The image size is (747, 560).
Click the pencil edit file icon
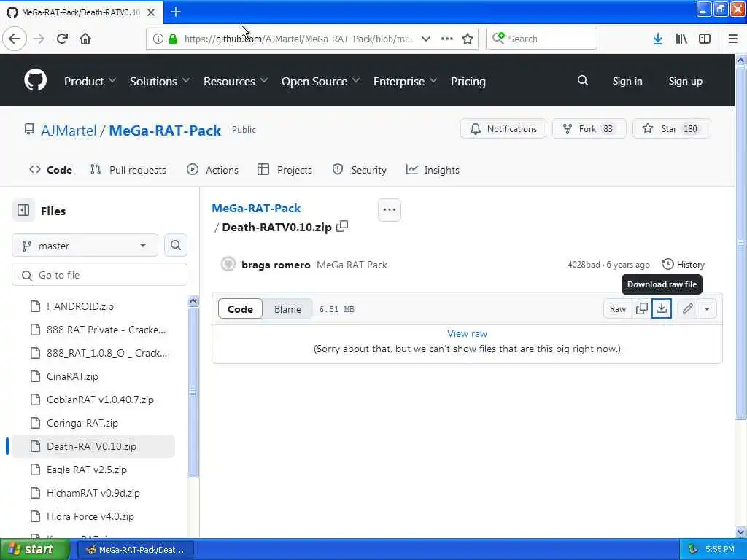coord(687,308)
